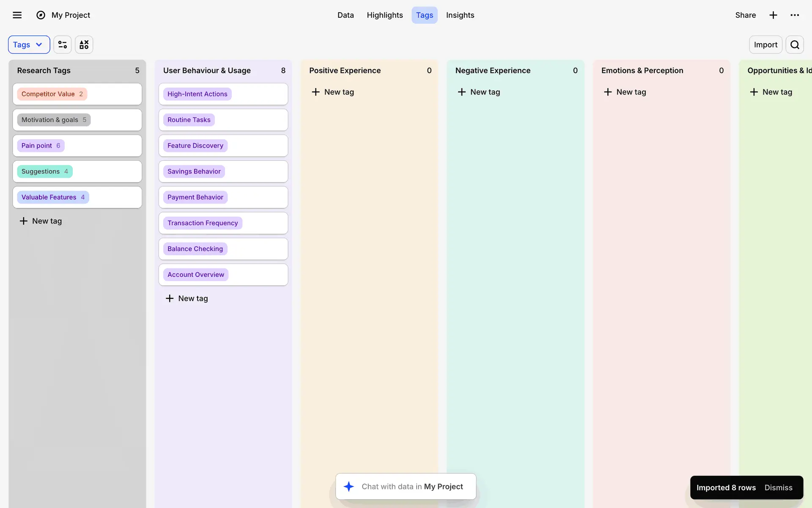Go to the Data tab
This screenshot has height=508, width=812.
click(346, 15)
